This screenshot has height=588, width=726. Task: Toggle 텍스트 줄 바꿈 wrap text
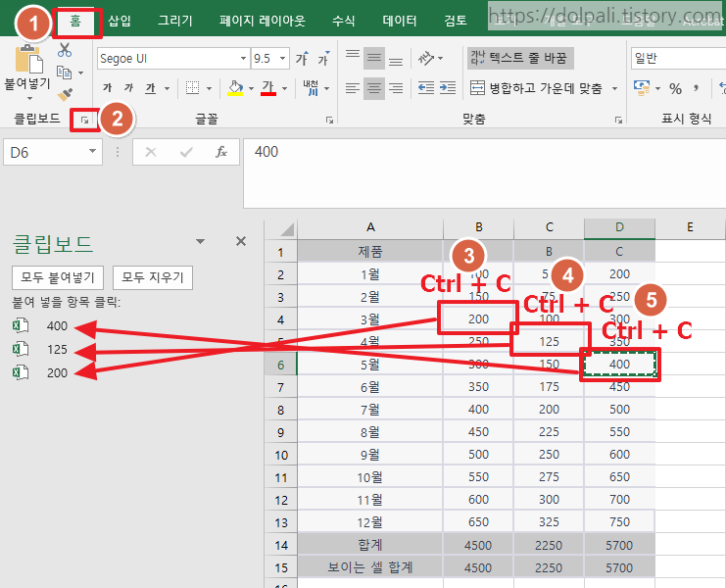click(520, 59)
